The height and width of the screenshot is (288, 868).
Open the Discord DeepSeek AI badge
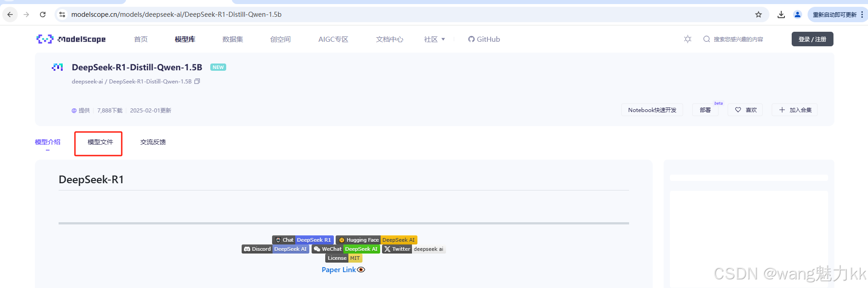click(276, 249)
